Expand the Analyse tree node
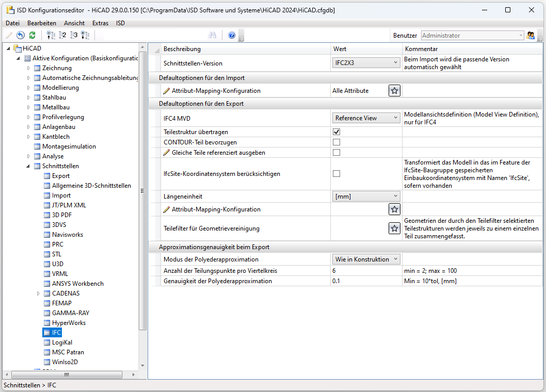This screenshot has height=392, width=546. [28, 156]
